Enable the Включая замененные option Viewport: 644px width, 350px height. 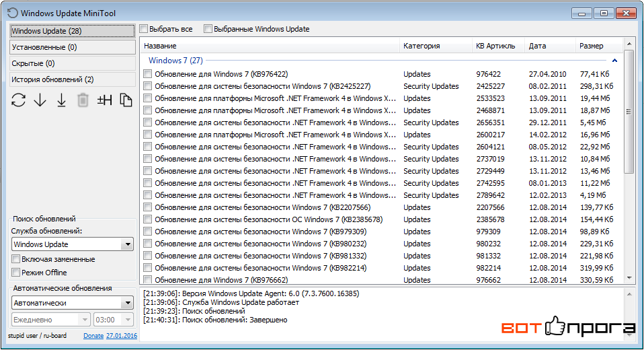click(x=16, y=259)
